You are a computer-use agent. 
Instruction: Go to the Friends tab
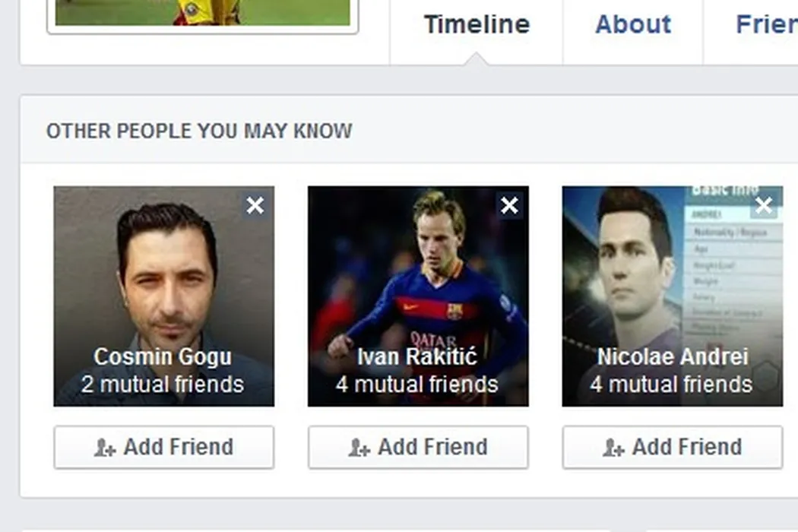[766, 24]
